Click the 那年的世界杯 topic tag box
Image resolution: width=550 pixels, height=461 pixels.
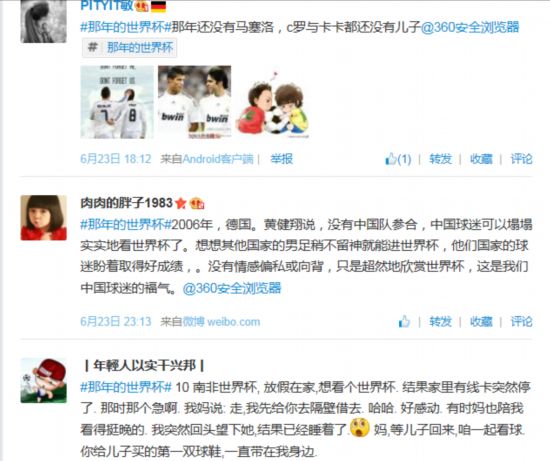pos(129,47)
